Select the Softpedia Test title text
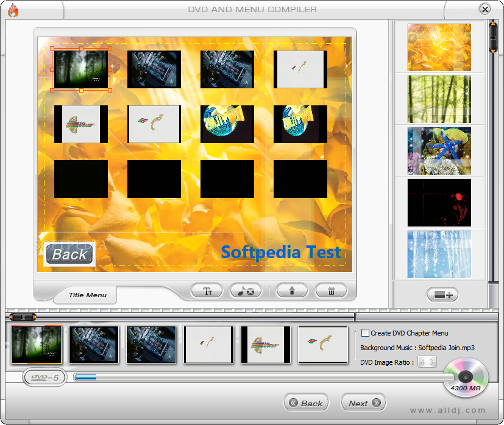The image size is (504, 425). [x=280, y=252]
